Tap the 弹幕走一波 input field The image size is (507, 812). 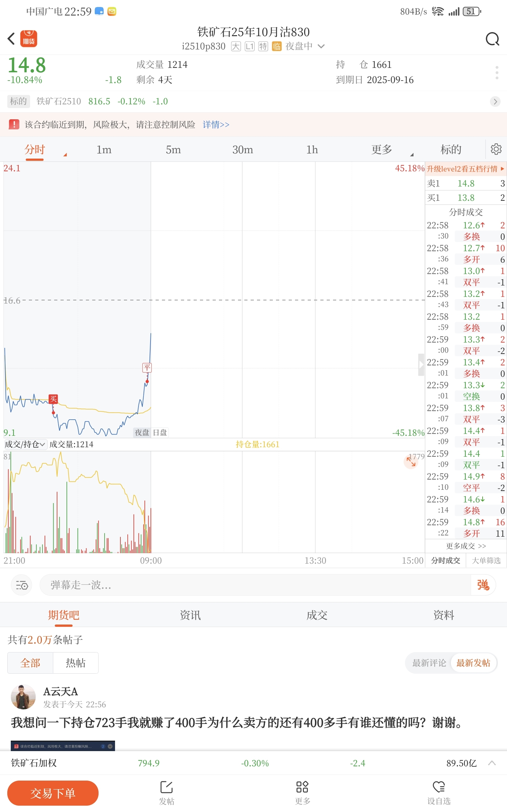point(255,585)
